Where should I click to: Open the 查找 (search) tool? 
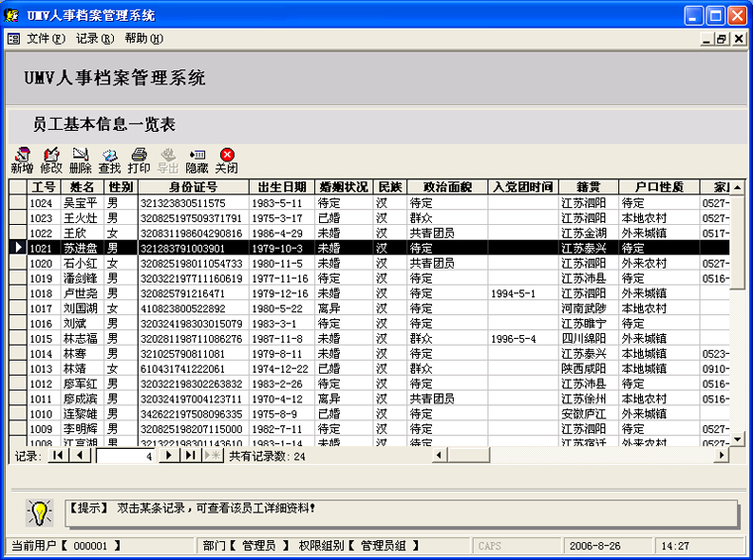pyautogui.click(x=110, y=161)
